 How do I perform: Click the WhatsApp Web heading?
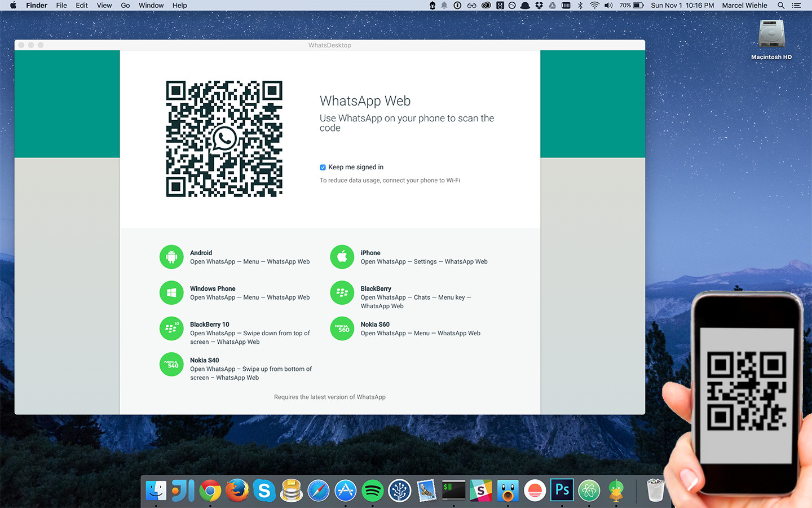[x=365, y=101]
